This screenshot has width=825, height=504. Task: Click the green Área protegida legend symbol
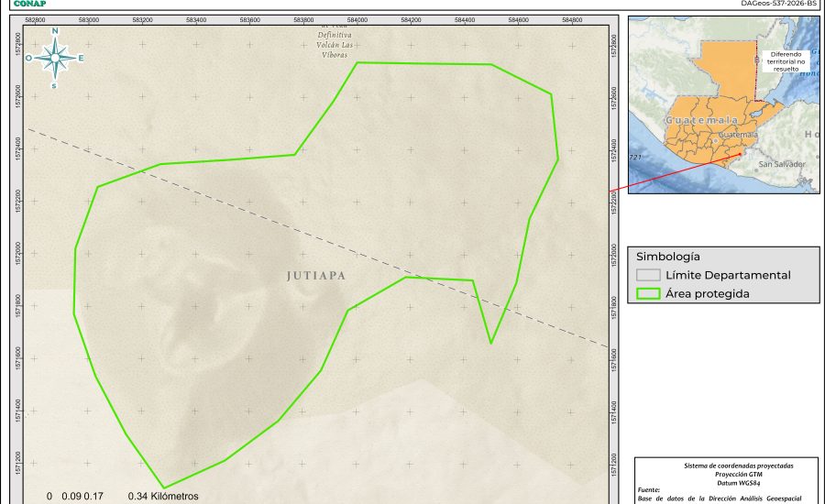click(x=648, y=294)
